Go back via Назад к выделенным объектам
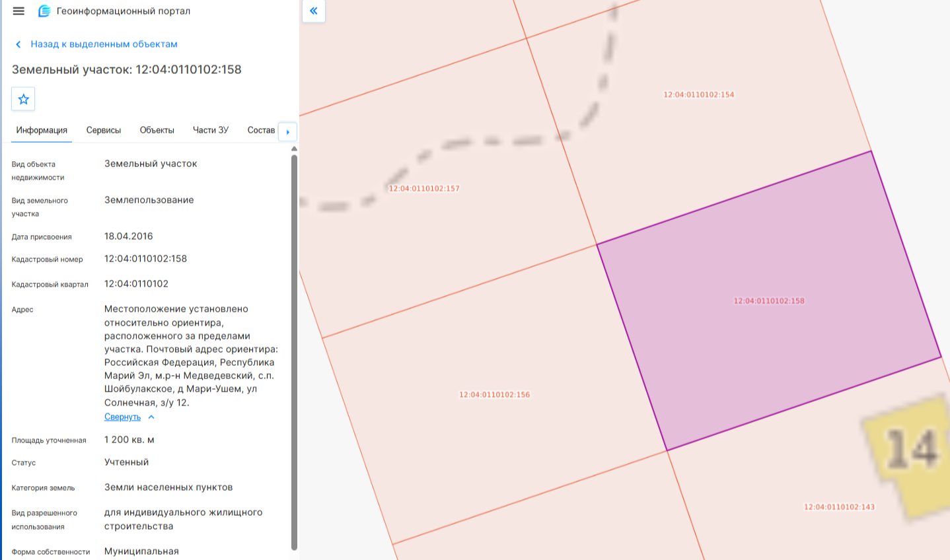 tap(104, 44)
